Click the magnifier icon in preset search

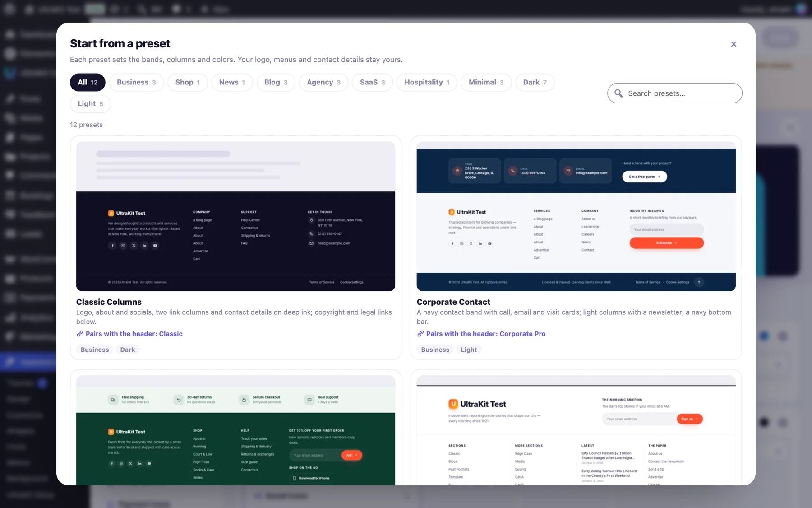coord(618,93)
